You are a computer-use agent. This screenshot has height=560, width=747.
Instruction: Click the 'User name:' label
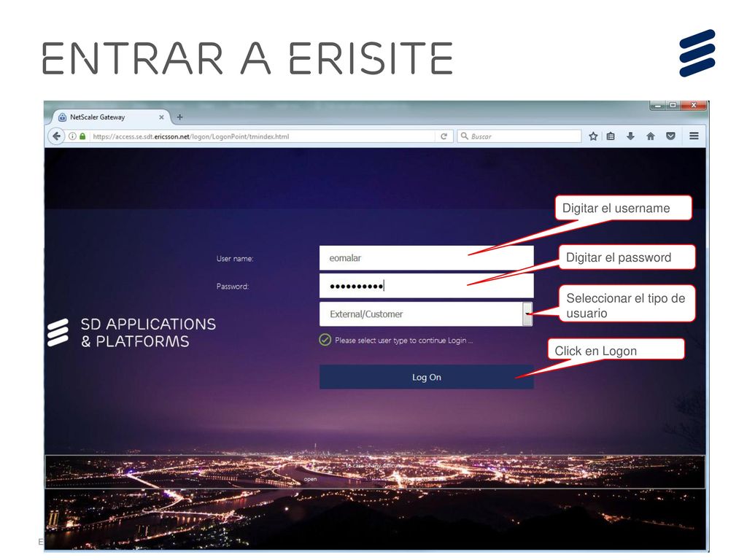coord(235,259)
